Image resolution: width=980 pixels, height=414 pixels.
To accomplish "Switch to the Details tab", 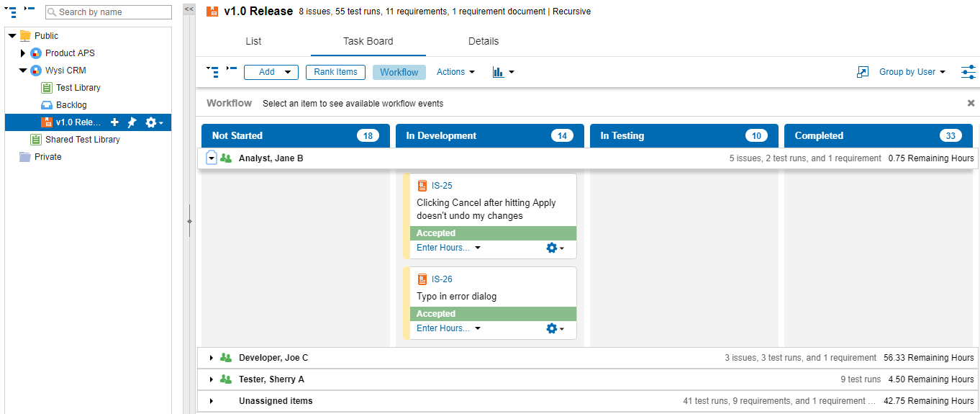I will coord(483,41).
